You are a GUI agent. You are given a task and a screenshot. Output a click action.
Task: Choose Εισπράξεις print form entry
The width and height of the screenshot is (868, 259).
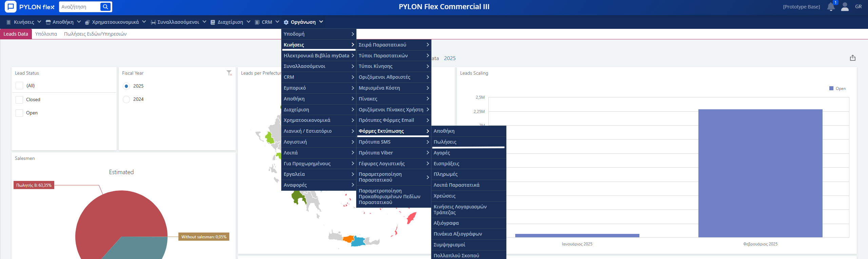tap(468, 164)
